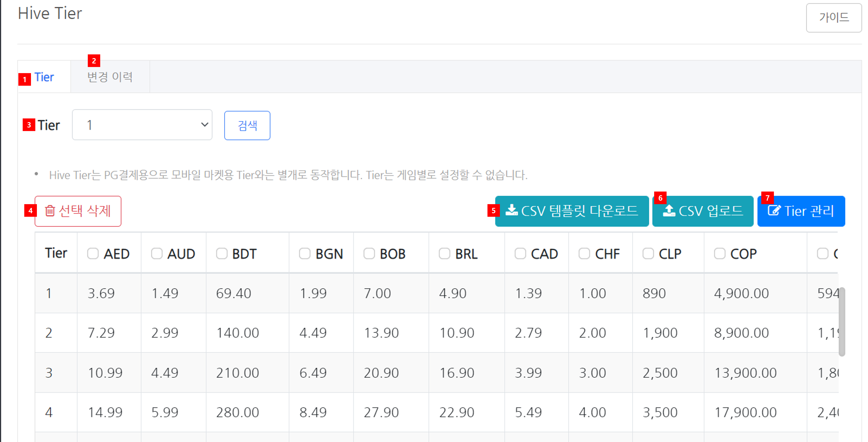Screen dimensions: 868x442
Task: Click the trash icon in 선택 삭제
Action: pyautogui.click(x=50, y=211)
